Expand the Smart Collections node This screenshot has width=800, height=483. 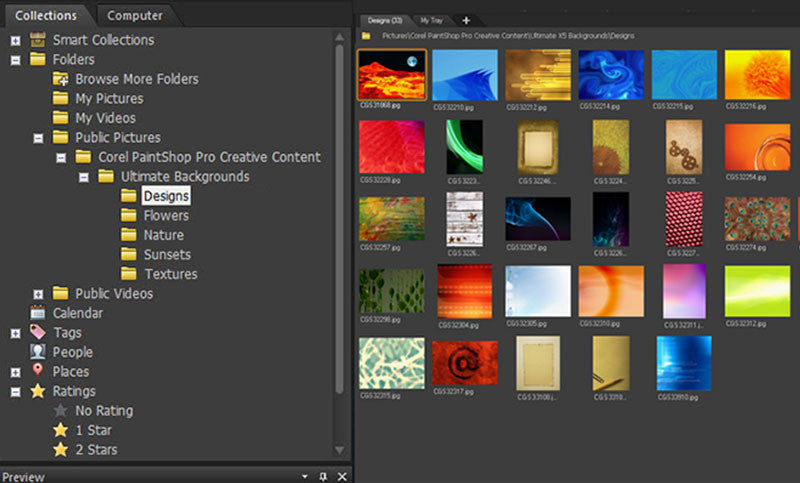[15, 40]
